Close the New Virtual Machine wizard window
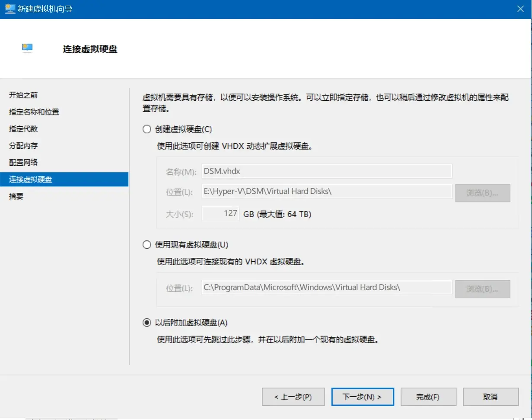Viewport: 532px width, 420px height. [x=520, y=9]
